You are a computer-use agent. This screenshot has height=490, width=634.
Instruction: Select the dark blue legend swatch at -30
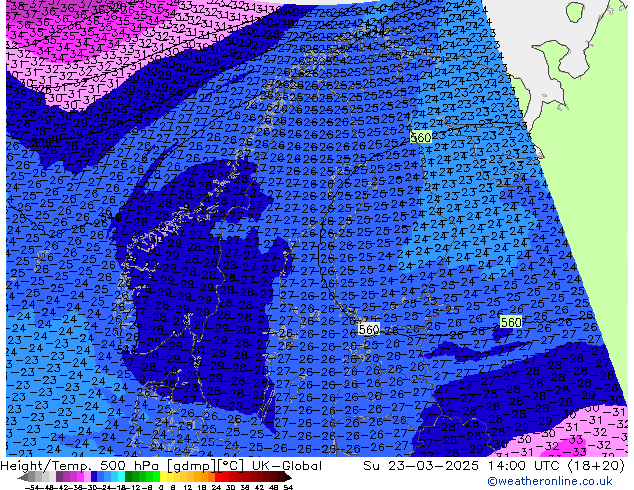click(x=94, y=477)
